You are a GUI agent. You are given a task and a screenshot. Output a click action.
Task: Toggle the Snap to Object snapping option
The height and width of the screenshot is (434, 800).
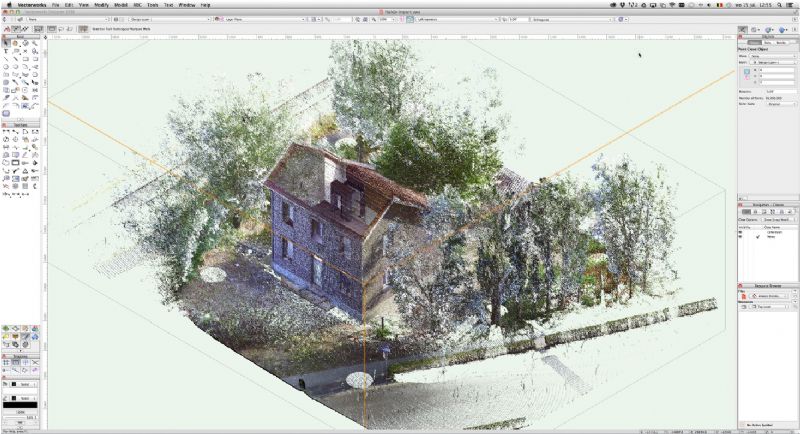tap(15, 362)
